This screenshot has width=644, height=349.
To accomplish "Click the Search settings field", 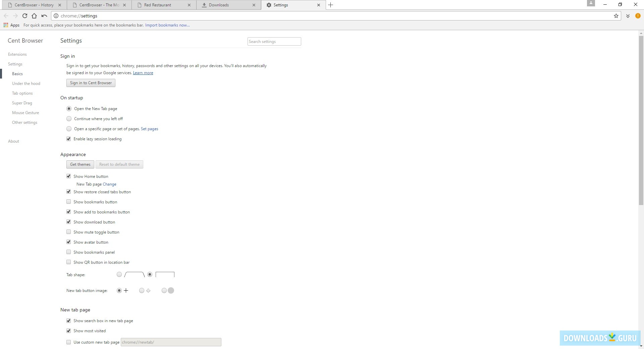I will [274, 42].
